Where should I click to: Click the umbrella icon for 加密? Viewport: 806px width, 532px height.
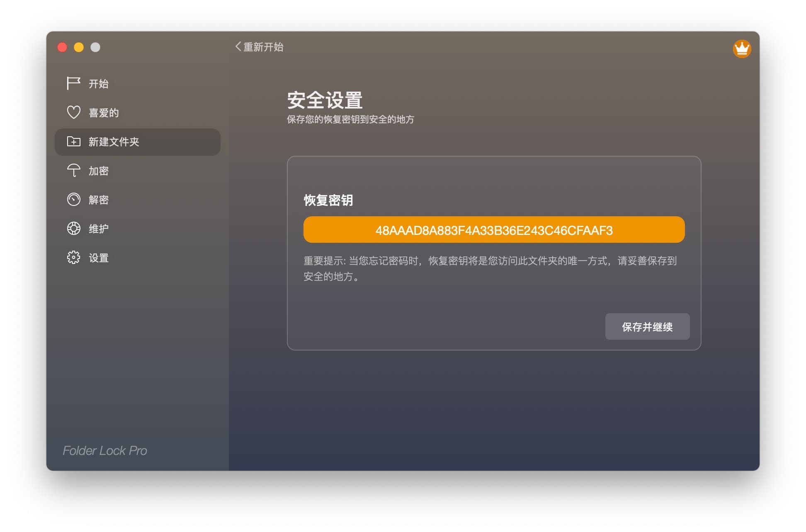pyautogui.click(x=73, y=170)
